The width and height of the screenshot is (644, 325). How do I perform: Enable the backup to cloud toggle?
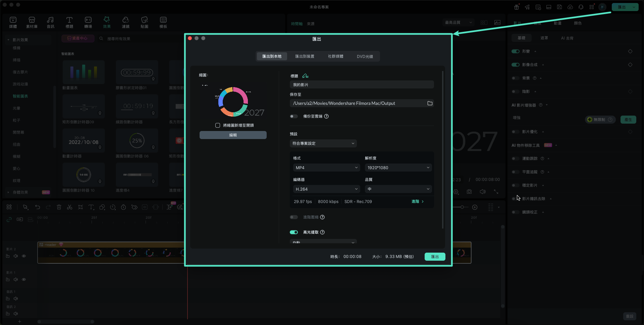[294, 116]
